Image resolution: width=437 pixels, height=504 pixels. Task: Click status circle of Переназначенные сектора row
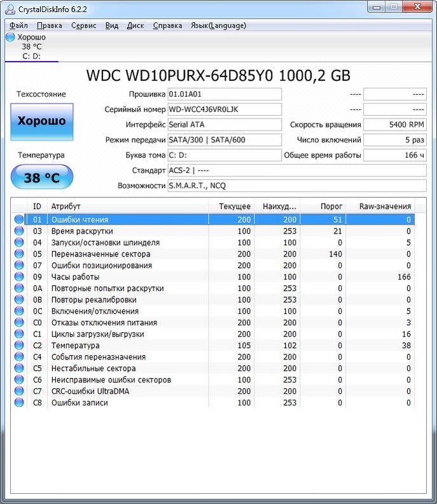click(x=19, y=254)
